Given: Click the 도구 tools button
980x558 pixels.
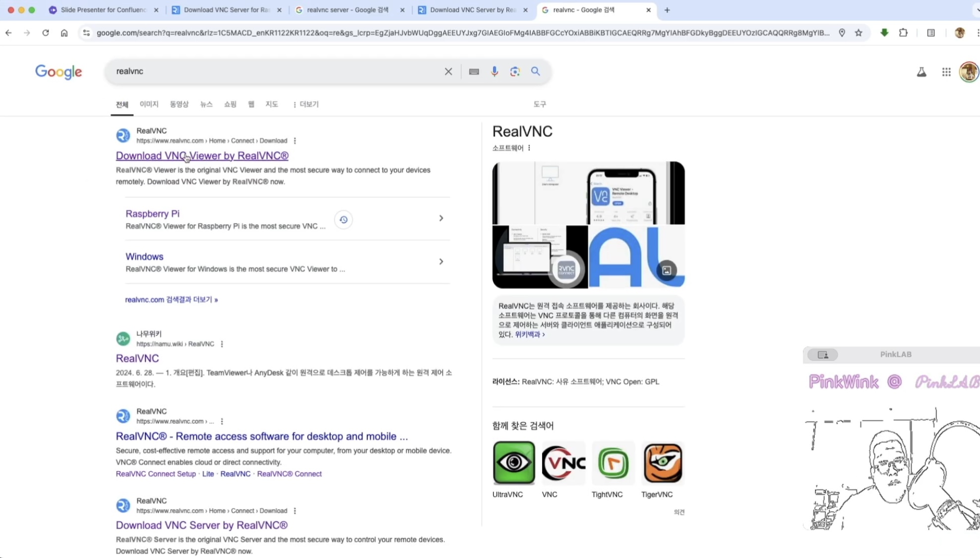Looking at the screenshot, I should pyautogui.click(x=540, y=104).
